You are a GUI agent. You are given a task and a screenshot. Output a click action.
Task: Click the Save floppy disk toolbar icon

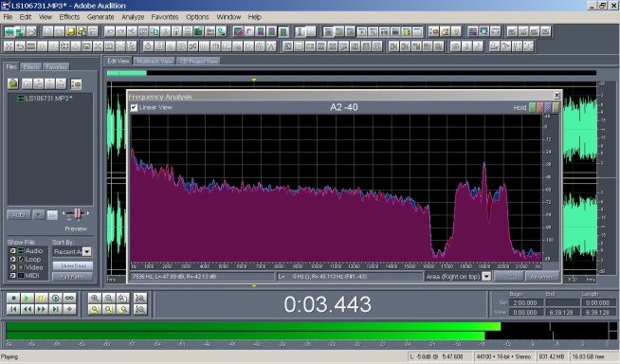pyautogui.click(x=70, y=31)
